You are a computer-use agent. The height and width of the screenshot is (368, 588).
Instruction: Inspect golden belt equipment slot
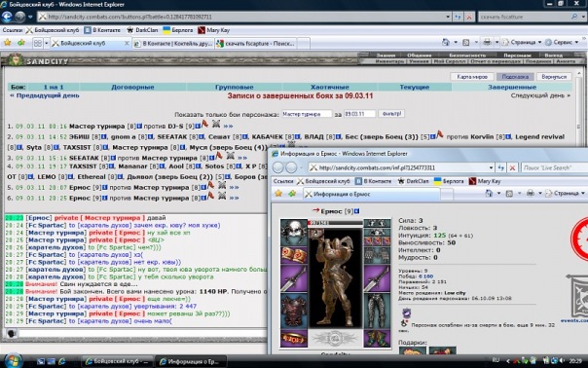pos(294,339)
